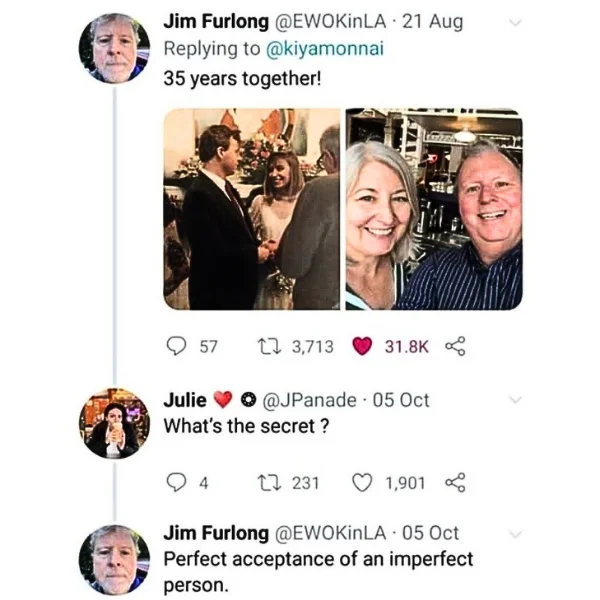Reply to Julie's "What's the secret?" tweet
Viewport: 600px width, 600px height.
[175, 483]
